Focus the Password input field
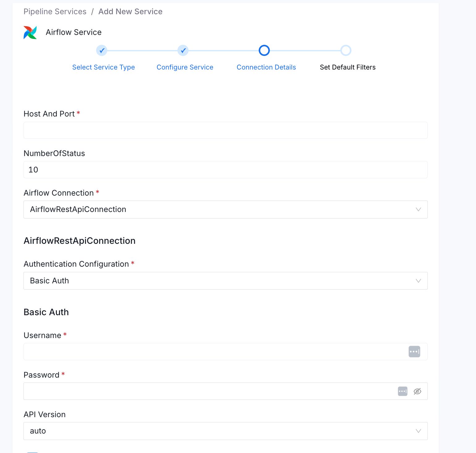This screenshot has height=453, width=476. pyautogui.click(x=226, y=391)
